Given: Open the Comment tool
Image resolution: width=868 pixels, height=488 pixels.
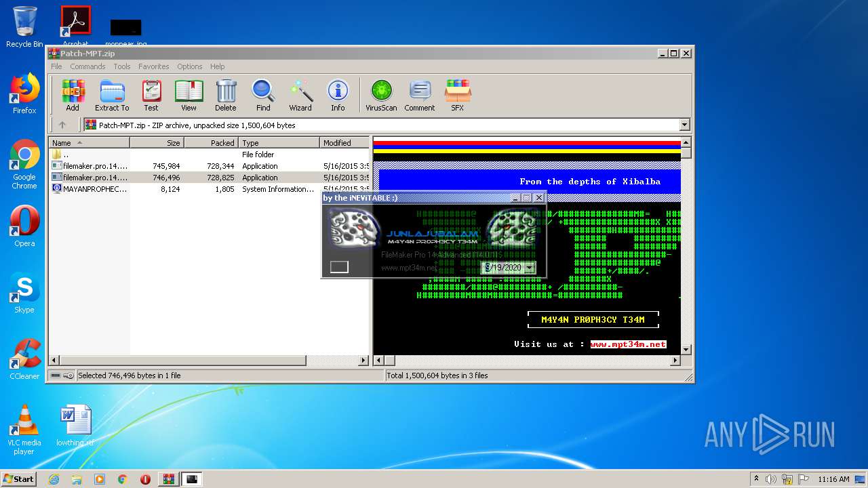Looking at the screenshot, I should 420,95.
